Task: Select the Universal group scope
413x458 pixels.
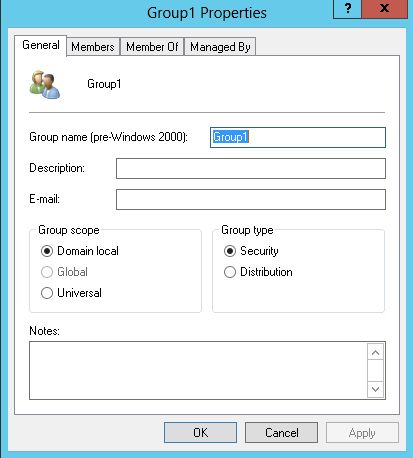Action: click(71, 293)
